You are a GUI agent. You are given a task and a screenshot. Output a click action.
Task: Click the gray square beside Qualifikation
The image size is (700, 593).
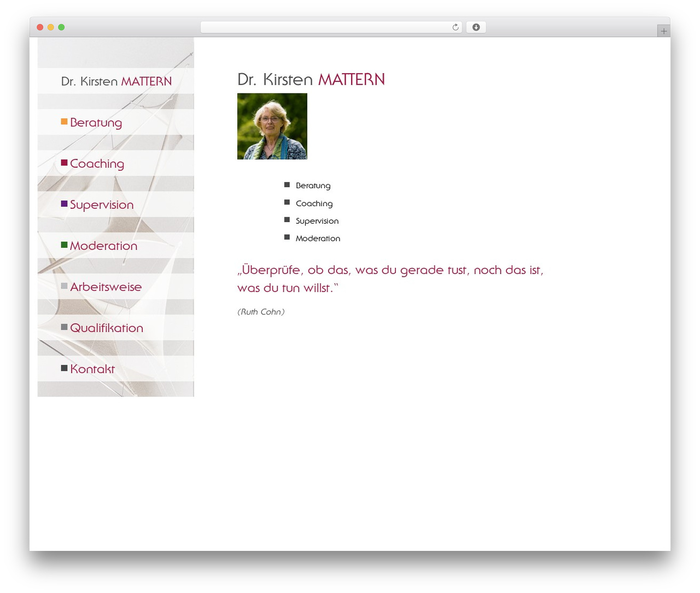[x=64, y=327]
